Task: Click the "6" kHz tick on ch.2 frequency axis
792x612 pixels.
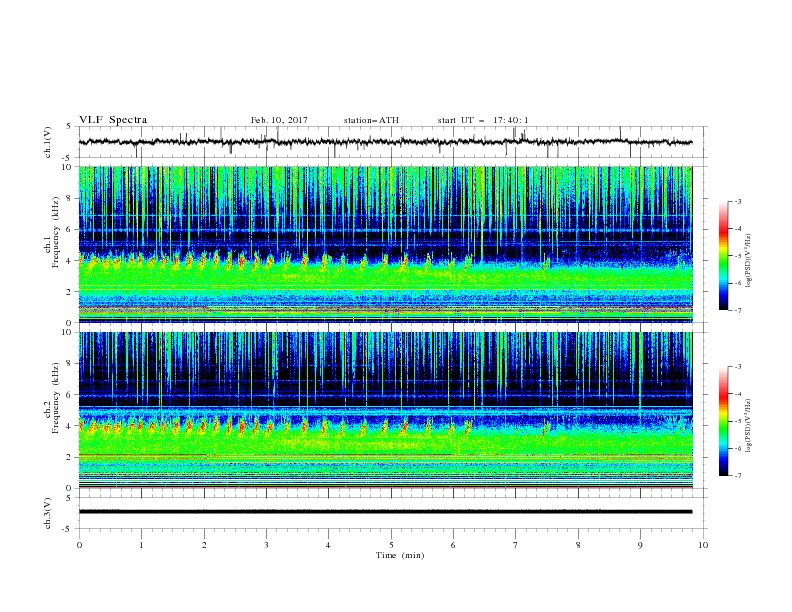Action: (70, 395)
